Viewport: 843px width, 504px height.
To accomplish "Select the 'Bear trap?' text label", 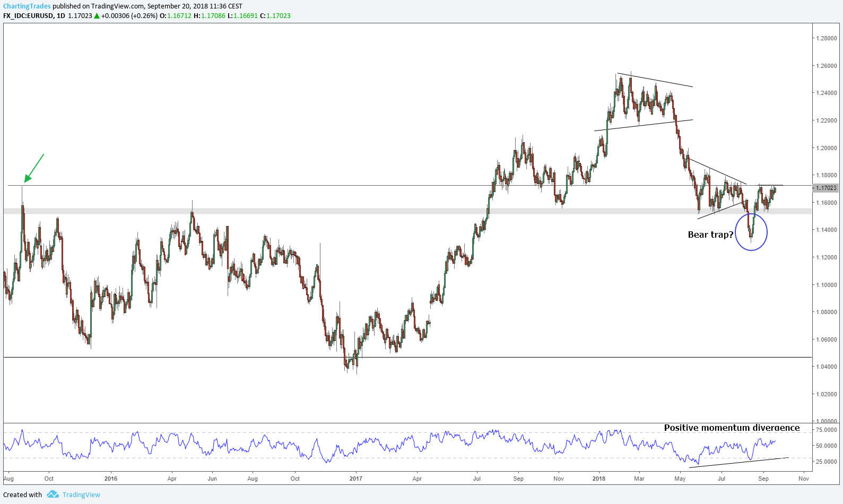I will click(710, 234).
